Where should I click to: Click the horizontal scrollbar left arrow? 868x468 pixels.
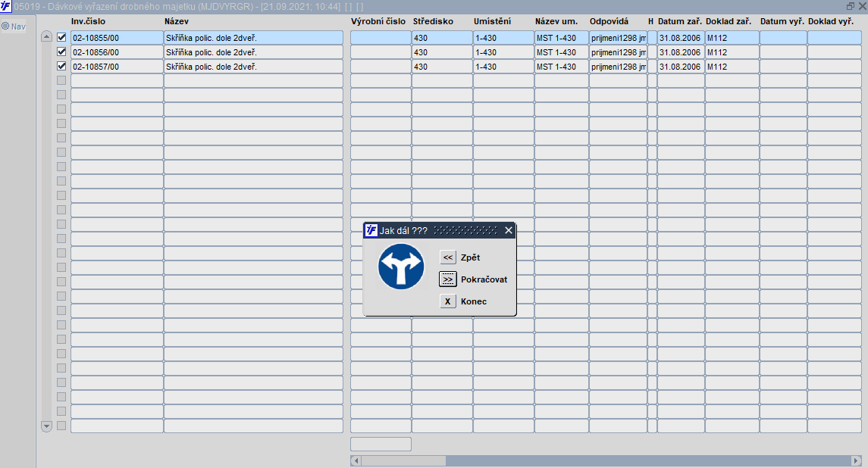[356, 461]
